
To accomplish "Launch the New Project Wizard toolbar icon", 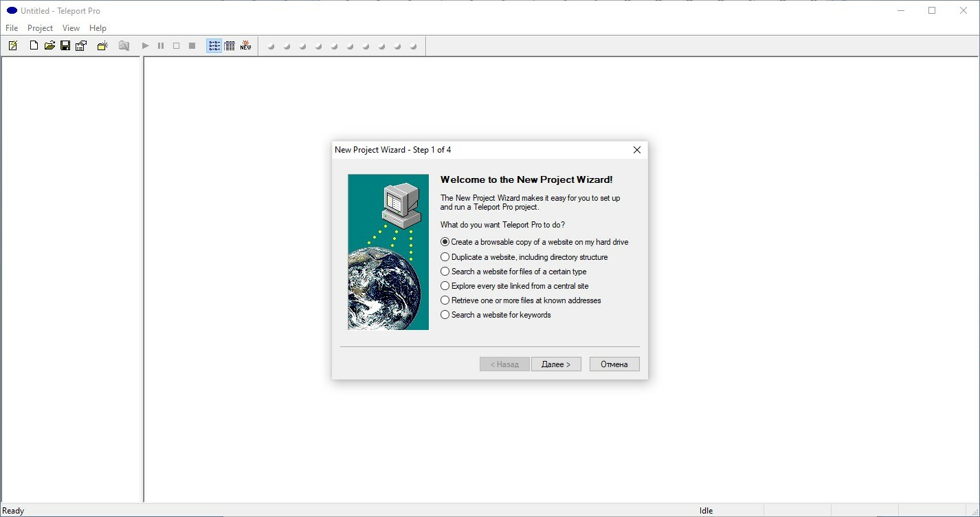I will pyautogui.click(x=12, y=45).
